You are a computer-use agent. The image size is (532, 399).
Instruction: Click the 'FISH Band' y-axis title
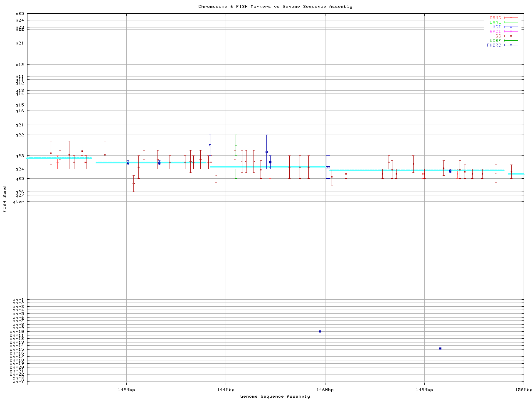[5, 199]
